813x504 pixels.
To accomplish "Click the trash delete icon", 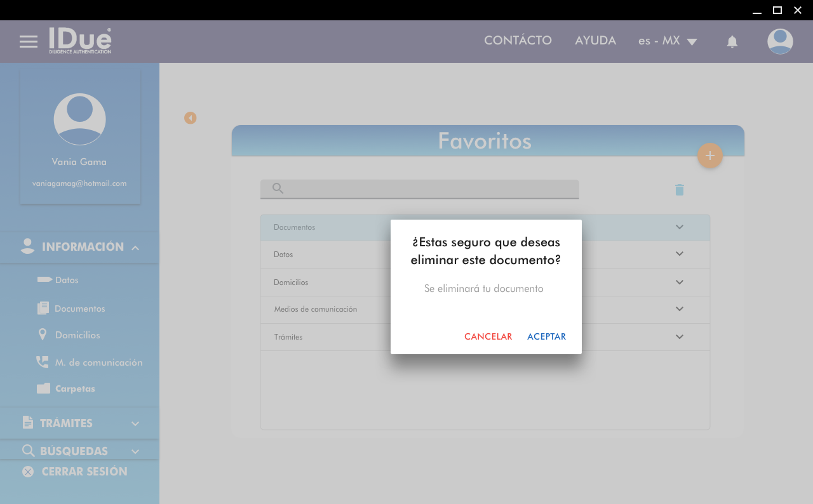I will tap(680, 190).
